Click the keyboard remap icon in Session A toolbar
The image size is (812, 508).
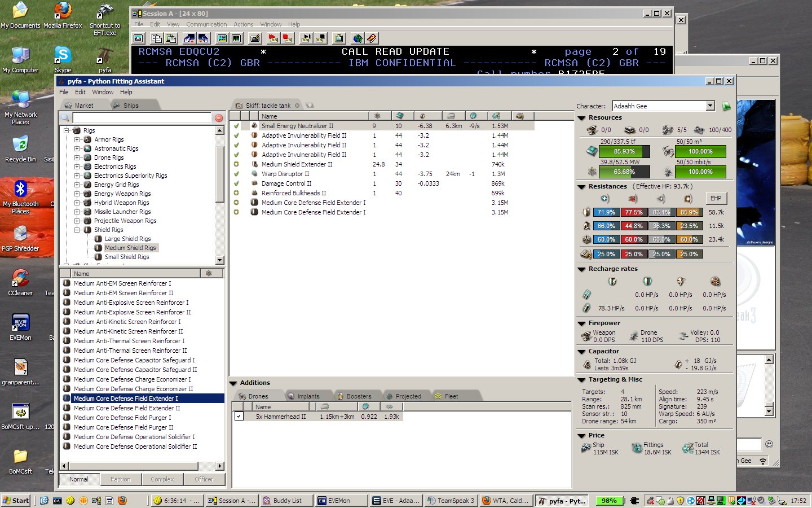(255, 38)
